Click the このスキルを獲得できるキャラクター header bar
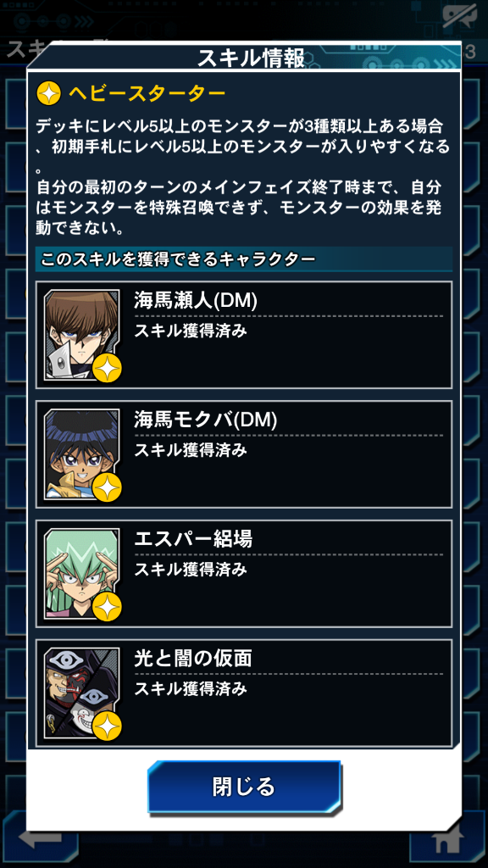 click(x=244, y=259)
